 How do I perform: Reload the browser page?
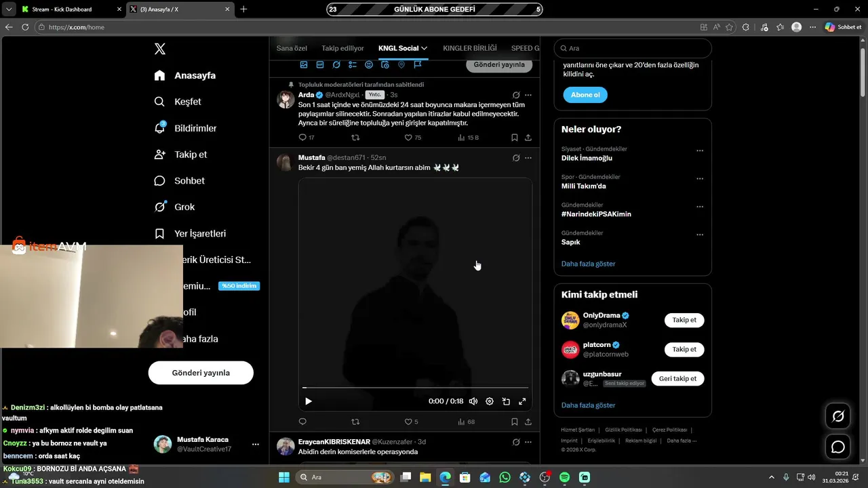click(x=25, y=27)
